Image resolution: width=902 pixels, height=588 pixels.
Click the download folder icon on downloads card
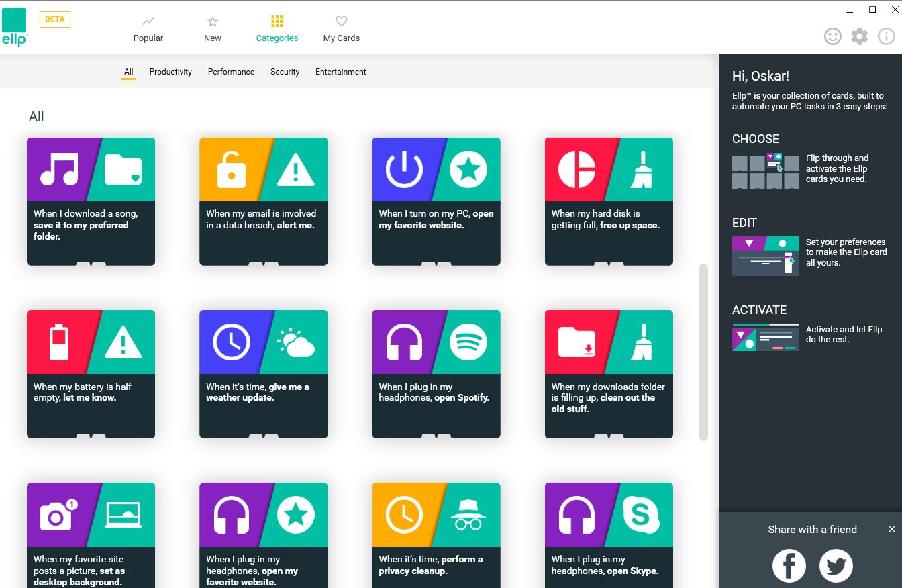click(577, 342)
